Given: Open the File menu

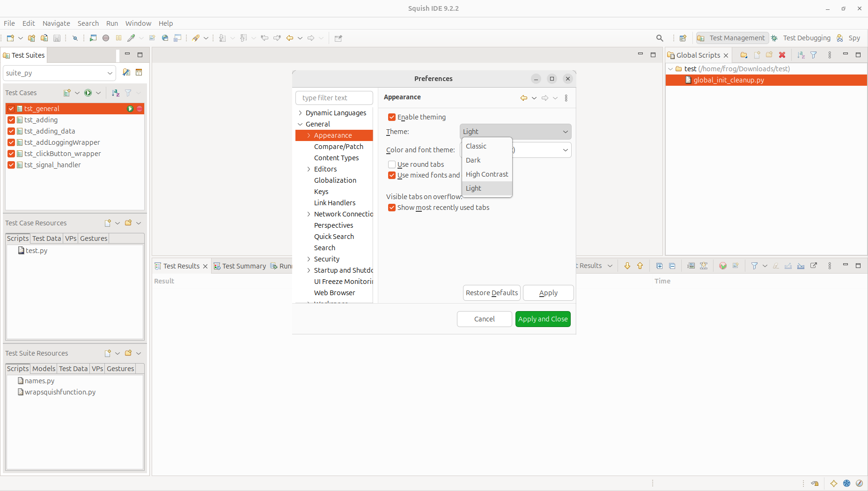Looking at the screenshot, I should click(x=9, y=23).
